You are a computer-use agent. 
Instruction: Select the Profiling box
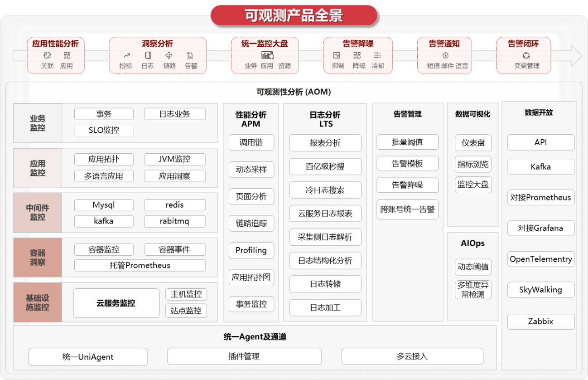pyautogui.click(x=251, y=250)
